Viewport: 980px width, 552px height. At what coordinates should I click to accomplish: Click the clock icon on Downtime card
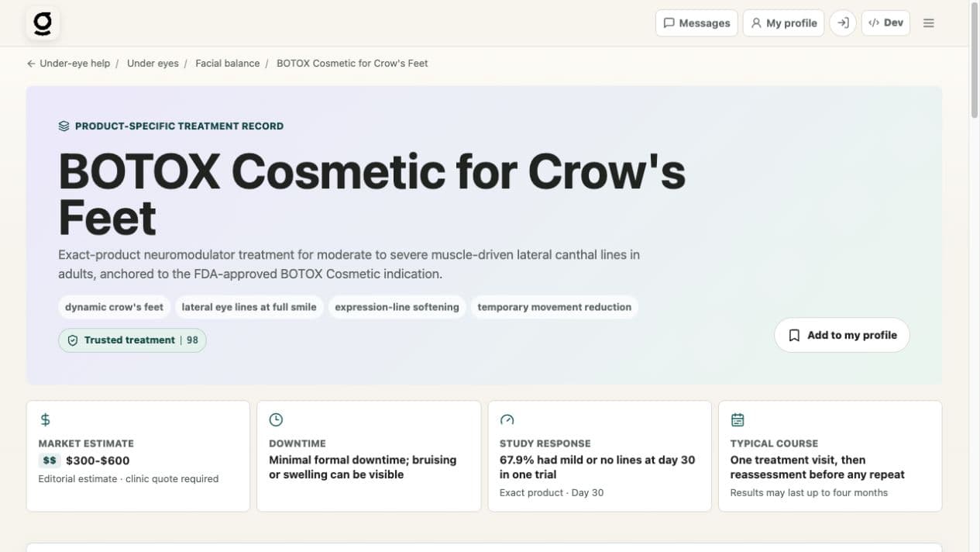[276, 419]
